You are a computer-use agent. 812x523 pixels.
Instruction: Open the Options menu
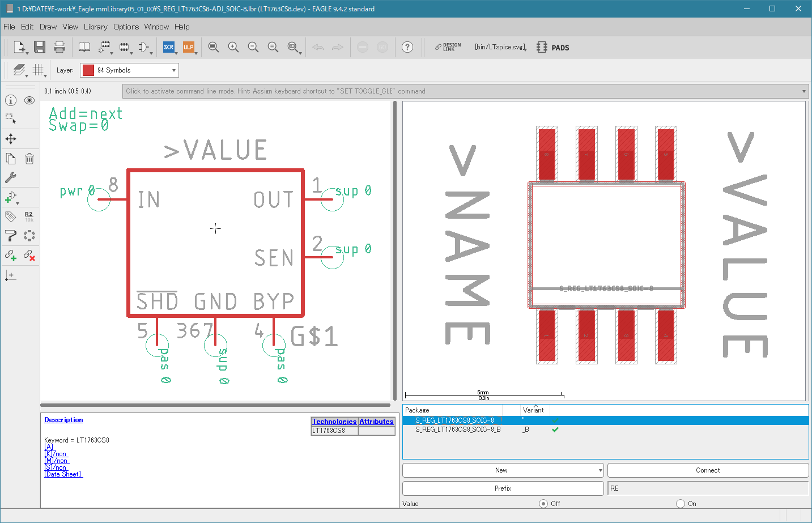[126, 27]
